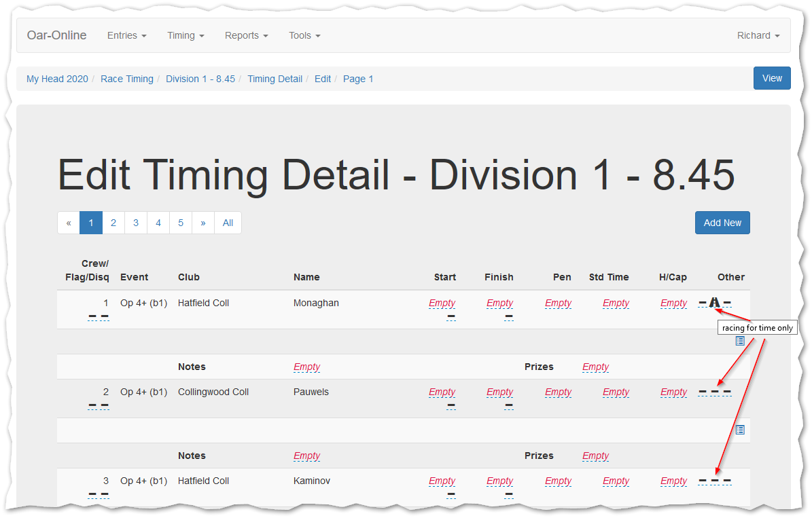The height and width of the screenshot is (518, 812).
Task: Navigate to Race Timing breadcrumb
Action: tap(127, 79)
